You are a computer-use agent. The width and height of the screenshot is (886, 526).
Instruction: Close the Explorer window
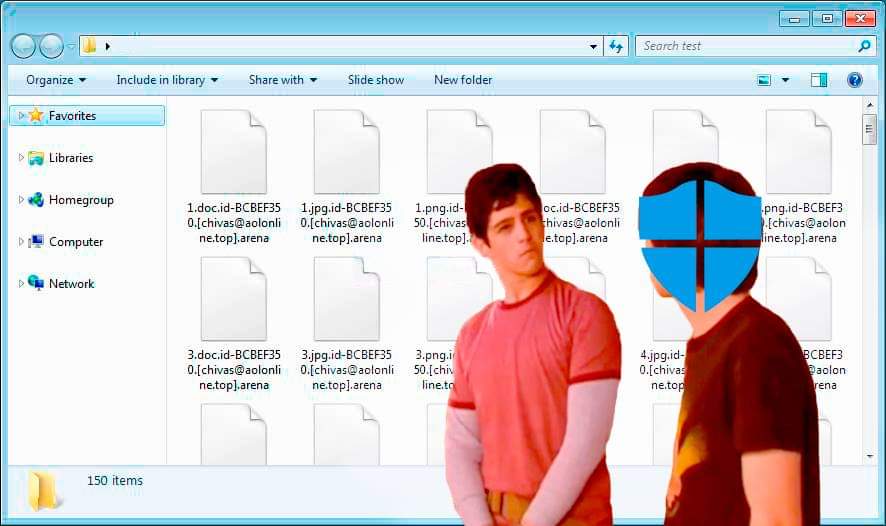click(x=860, y=19)
